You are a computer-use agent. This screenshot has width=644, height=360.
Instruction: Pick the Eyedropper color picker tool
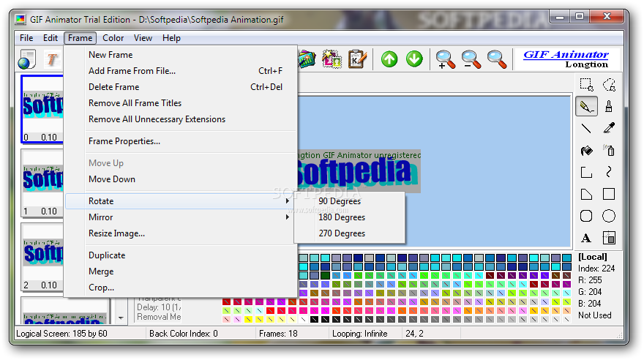(x=609, y=129)
